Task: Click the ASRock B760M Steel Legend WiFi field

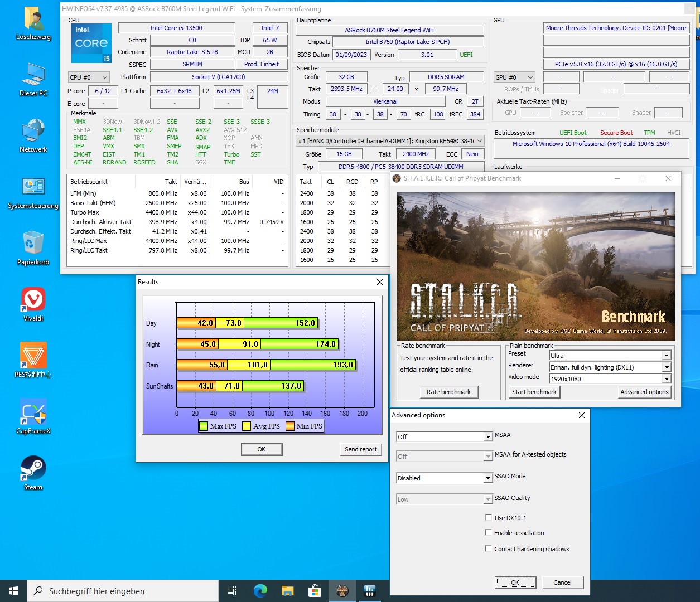Action: pos(389,30)
